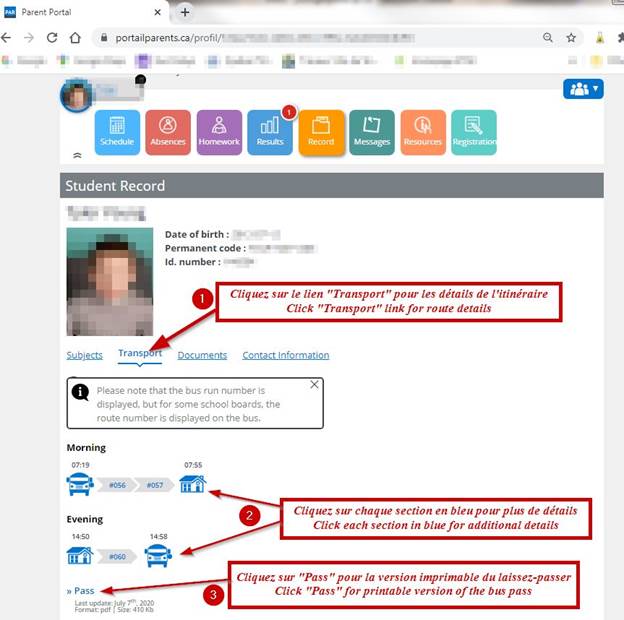Image resolution: width=624 pixels, height=620 pixels.
Task: Open the zoom magnifier in address bar
Action: point(548,37)
